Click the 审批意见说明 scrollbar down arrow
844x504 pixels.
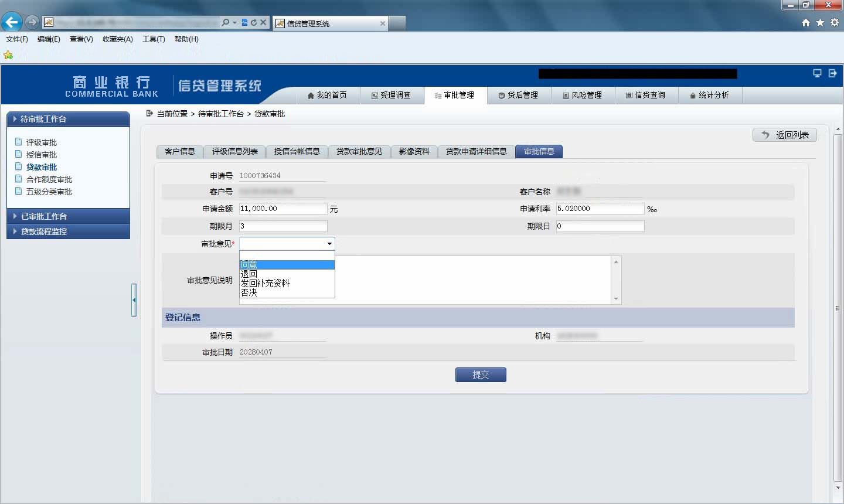(616, 299)
